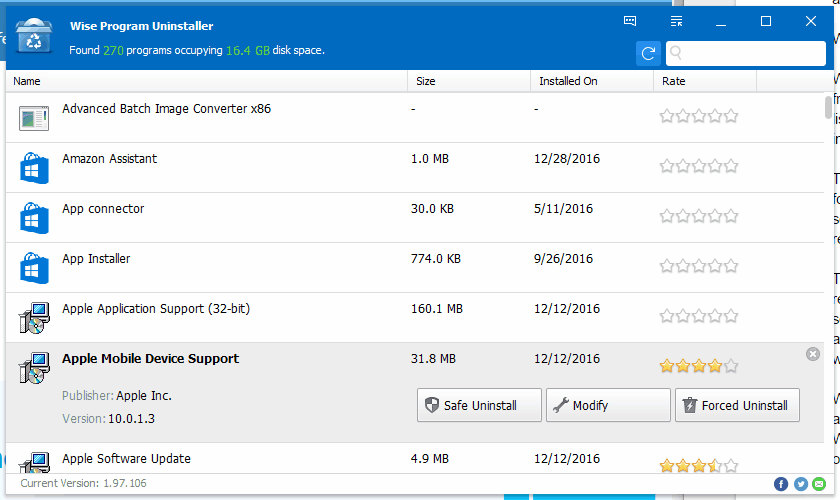Click the 1.0 MB size value
Screen dimensions: 840x500
(430, 159)
